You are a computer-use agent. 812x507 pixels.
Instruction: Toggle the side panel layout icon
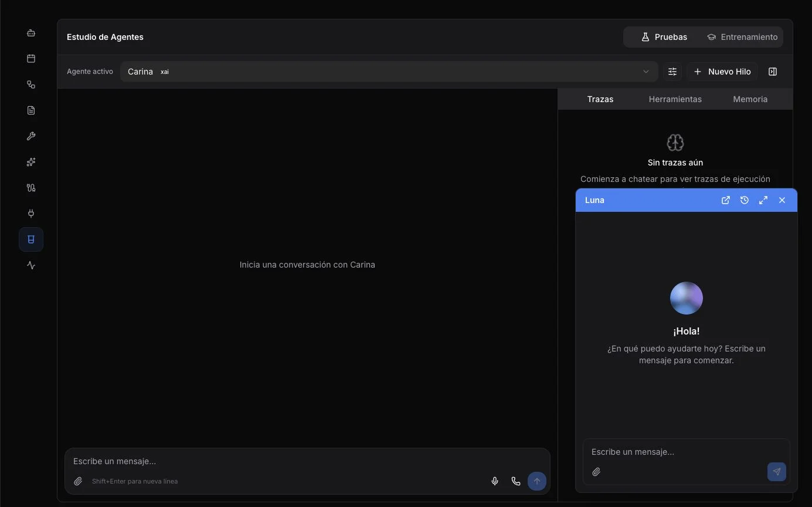773,72
